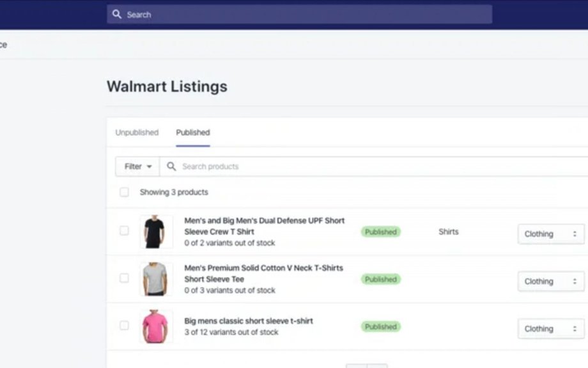Open the pink t-shirt thumbnail
This screenshot has height=368, width=588.
pos(156,326)
